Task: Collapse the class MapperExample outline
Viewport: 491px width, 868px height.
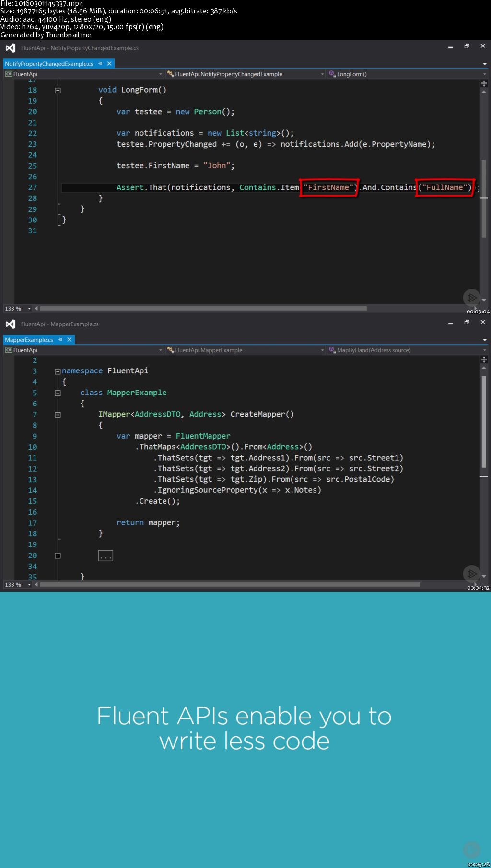Action: coord(58,393)
